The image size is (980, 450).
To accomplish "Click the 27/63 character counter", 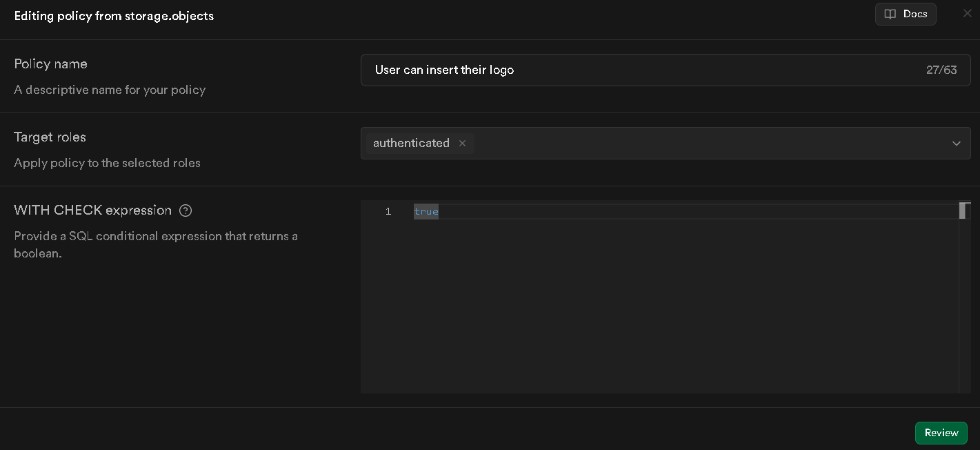I will 941,70.
